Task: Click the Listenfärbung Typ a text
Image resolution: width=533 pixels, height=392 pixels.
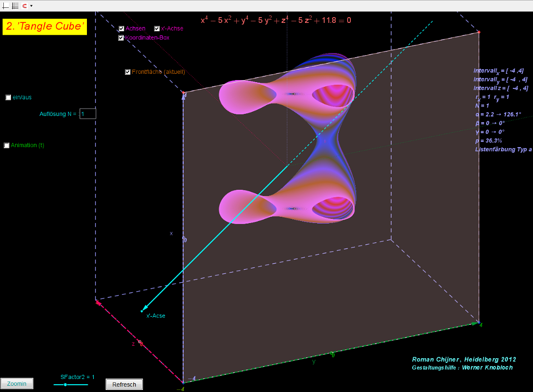Action: [503, 149]
